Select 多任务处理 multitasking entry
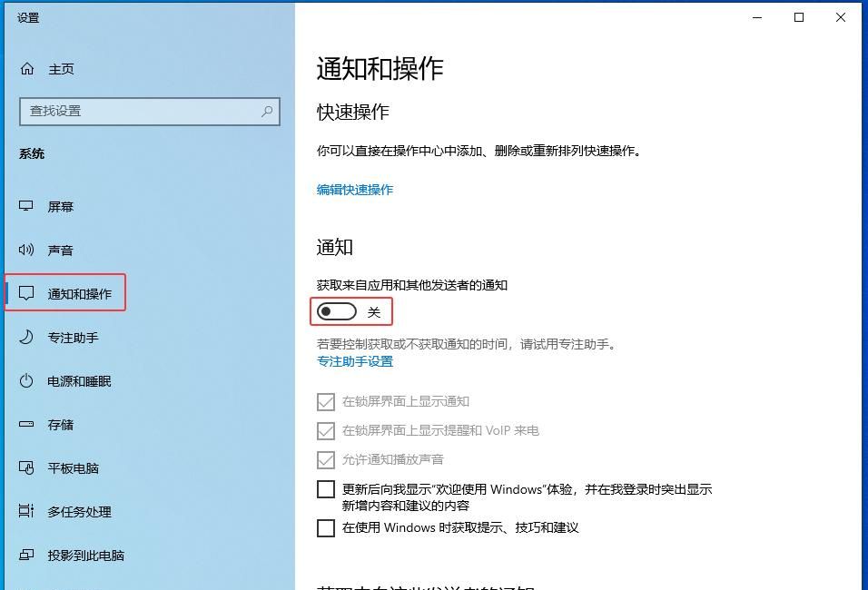 (25, 511)
